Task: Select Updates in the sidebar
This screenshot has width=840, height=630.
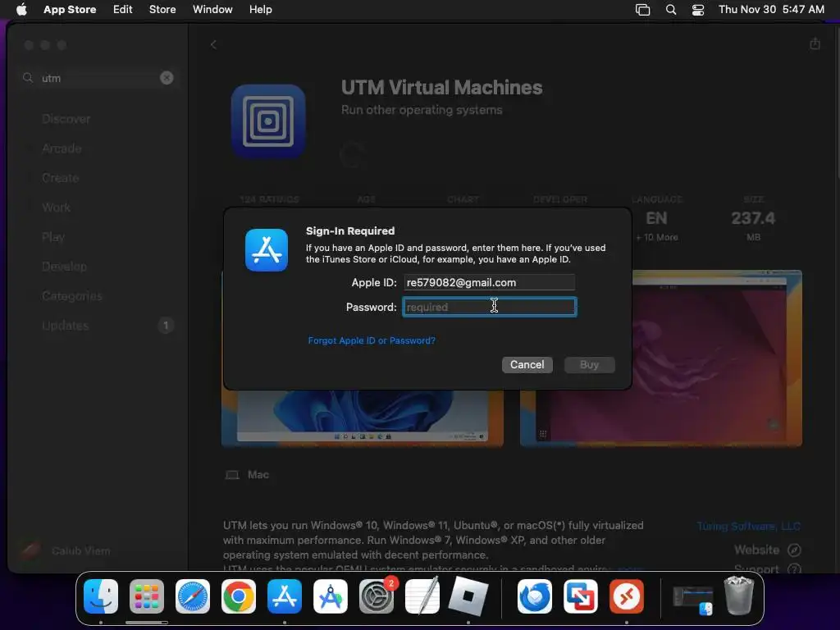Action: (x=66, y=325)
